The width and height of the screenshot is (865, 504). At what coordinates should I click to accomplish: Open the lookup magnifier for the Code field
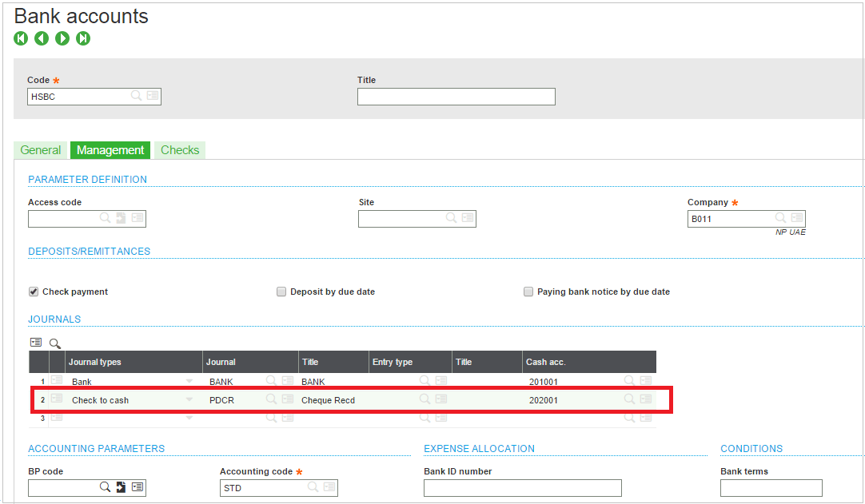coord(134,96)
